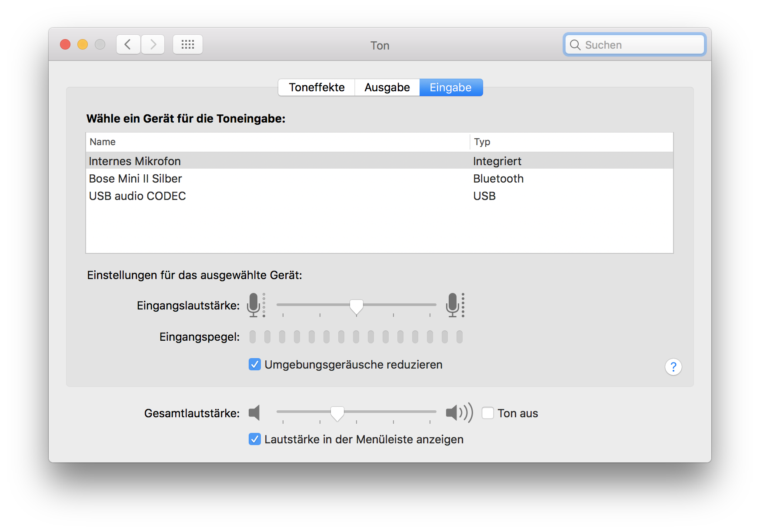Select Internes Mikrofon in device list
Image resolution: width=760 pixels, height=532 pixels.
(x=135, y=161)
